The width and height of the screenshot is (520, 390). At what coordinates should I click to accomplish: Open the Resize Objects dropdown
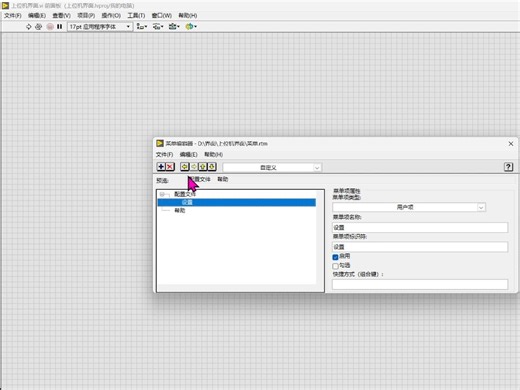click(x=174, y=27)
